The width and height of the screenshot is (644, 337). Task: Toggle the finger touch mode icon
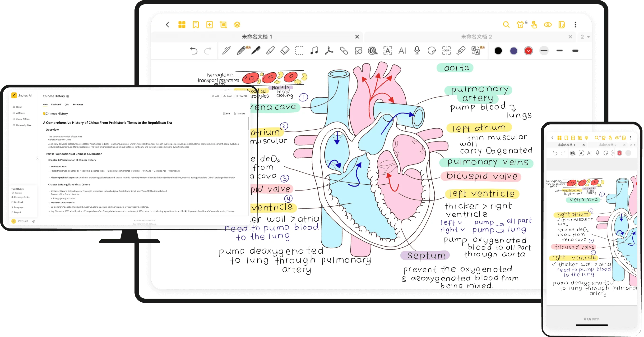pyautogui.click(x=534, y=25)
